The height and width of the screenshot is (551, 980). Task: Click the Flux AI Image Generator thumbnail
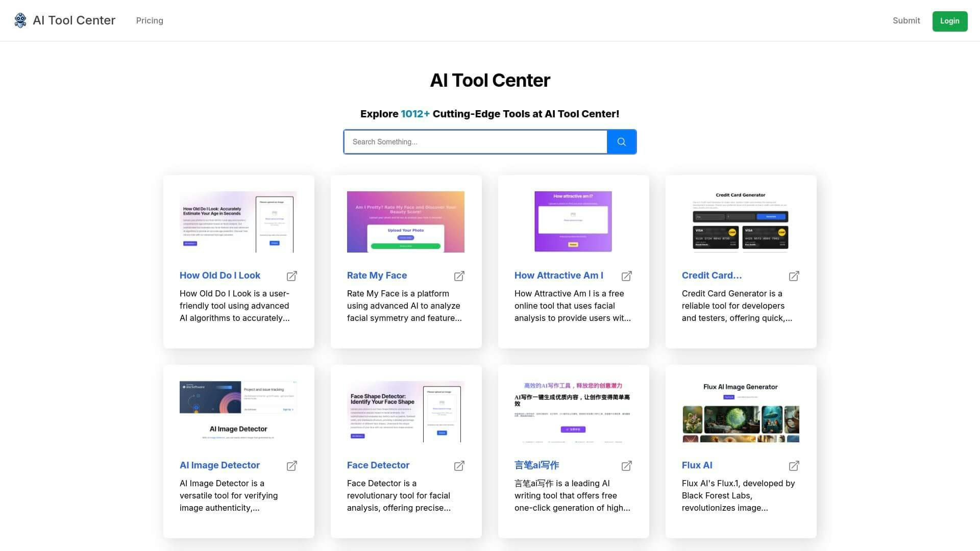coord(741,412)
